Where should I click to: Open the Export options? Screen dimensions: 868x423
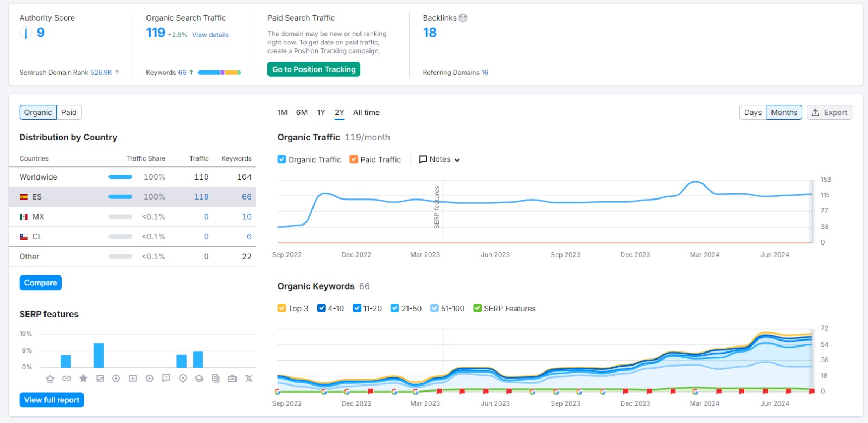tap(829, 112)
